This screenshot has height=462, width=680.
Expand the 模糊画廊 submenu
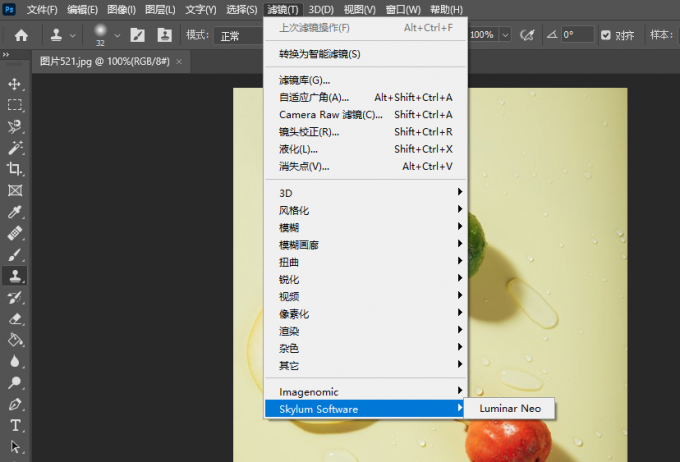click(365, 245)
